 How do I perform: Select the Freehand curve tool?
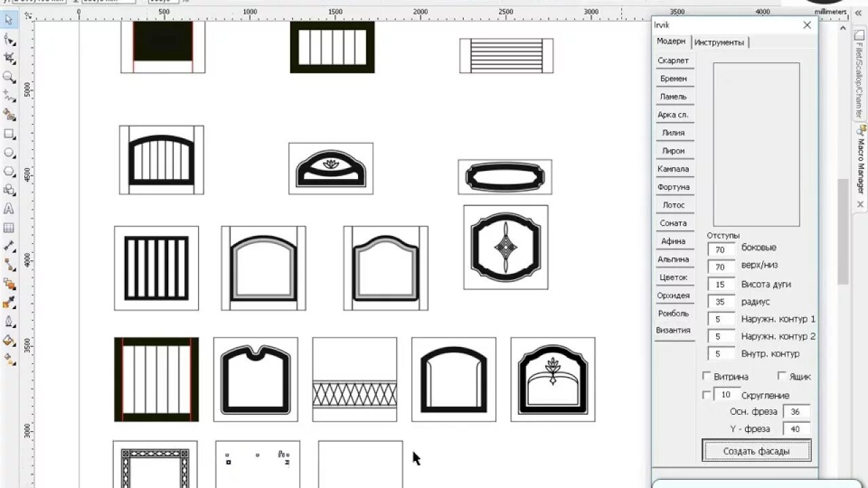(9, 96)
